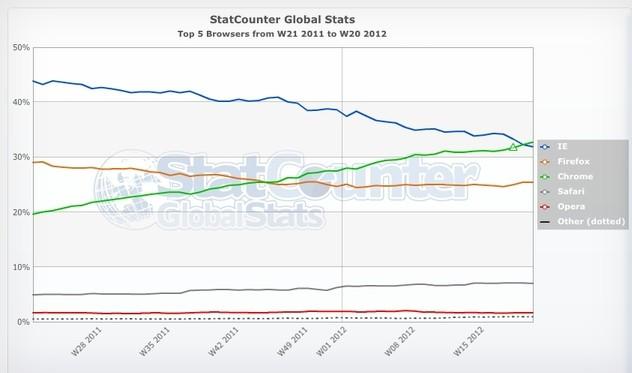Click the Top 5 Browsers subtitle text
Viewport: 632px width, 373px height.
(282, 34)
